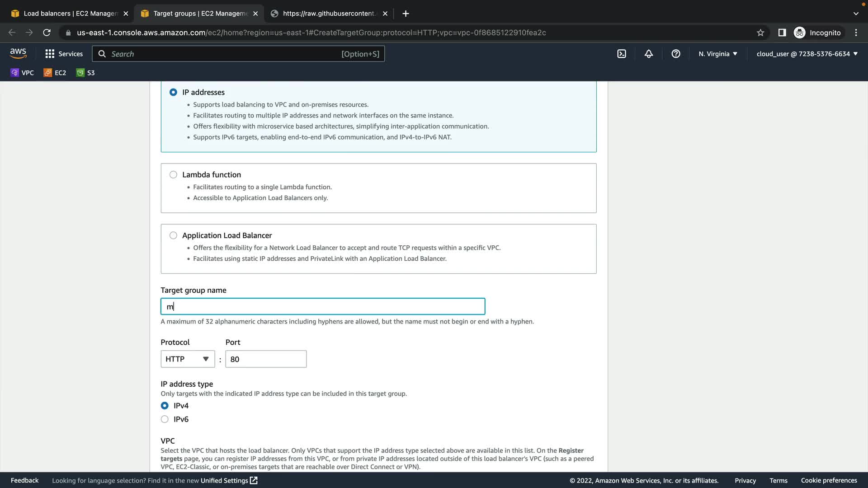Click the Cookie preferences link

tap(829, 480)
